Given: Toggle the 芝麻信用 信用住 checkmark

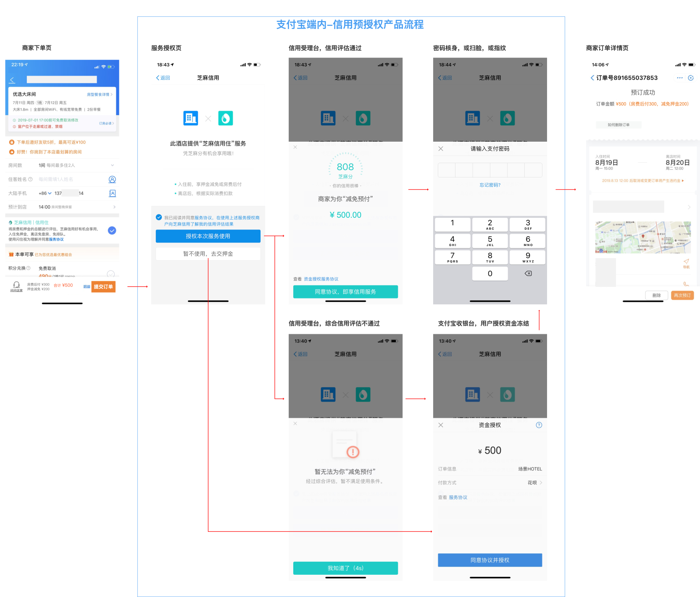Looking at the screenshot, I should [112, 230].
